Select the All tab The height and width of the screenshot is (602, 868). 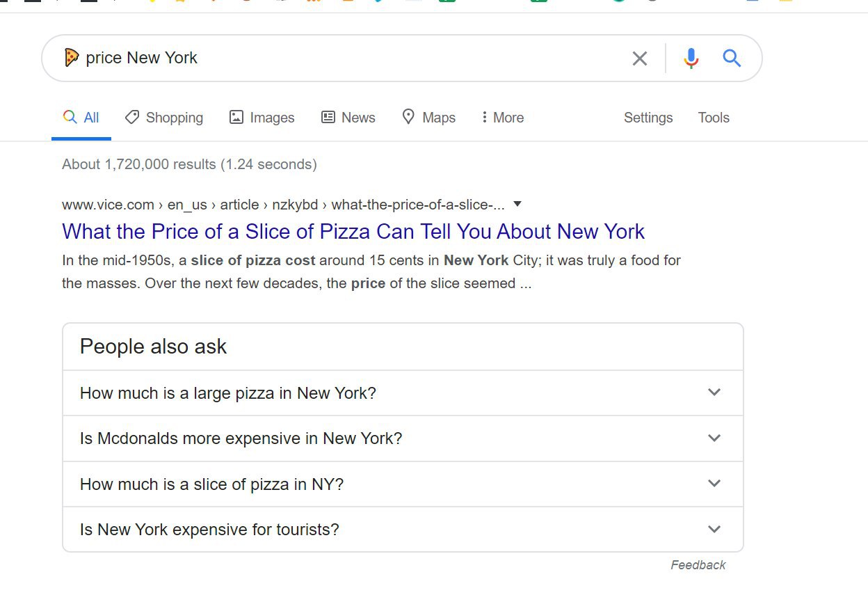pos(81,118)
